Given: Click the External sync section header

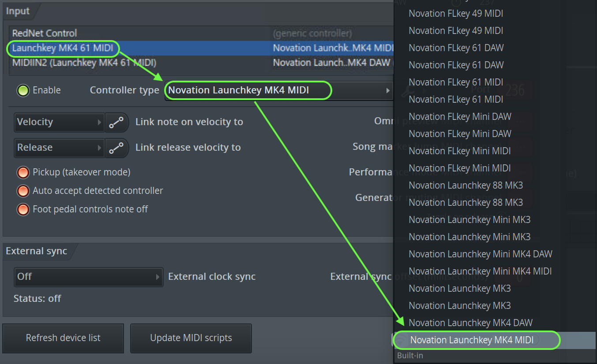Looking at the screenshot, I should (37, 251).
